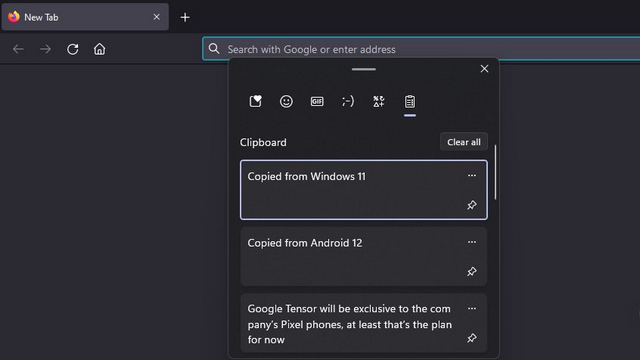The image size is (640, 360).
Task: Paste the 'Copied from Android 12' item
Action: 364,256
